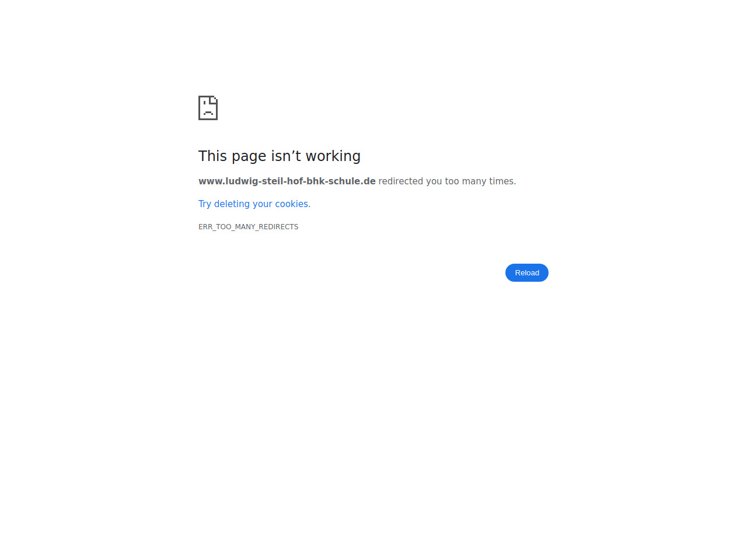Choose the rounded blue Reload pill
The width and height of the screenshot is (747, 560).
(x=527, y=272)
